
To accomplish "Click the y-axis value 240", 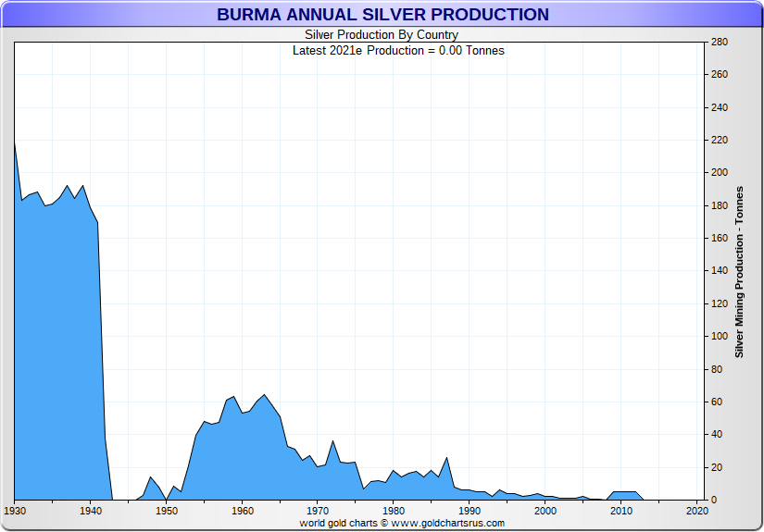I will tap(720, 107).
